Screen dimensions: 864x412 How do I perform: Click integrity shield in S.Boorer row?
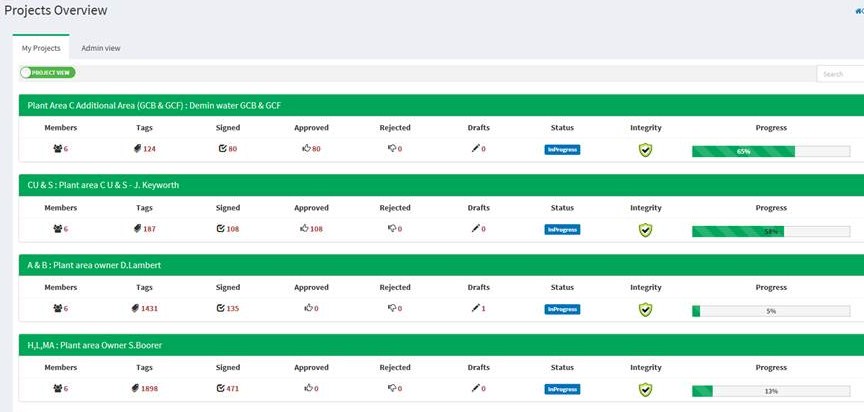point(645,389)
